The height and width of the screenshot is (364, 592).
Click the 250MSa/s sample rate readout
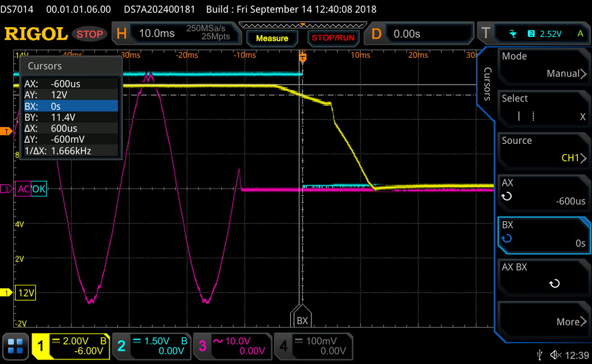coord(206,28)
